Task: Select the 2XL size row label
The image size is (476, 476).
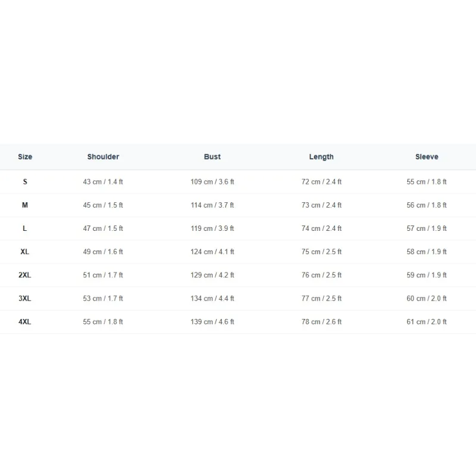Action: click(25, 275)
